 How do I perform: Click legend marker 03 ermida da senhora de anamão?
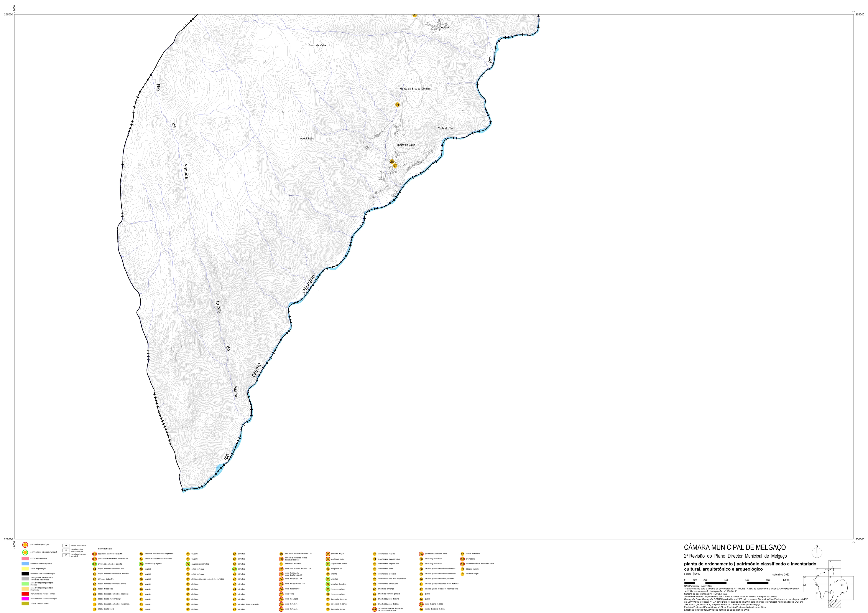point(95,564)
